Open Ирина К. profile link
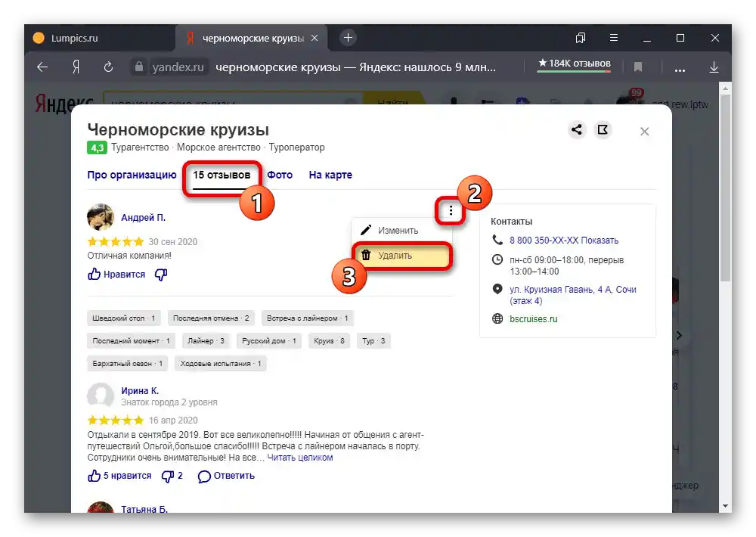756x537 pixels. click(140, 391)
